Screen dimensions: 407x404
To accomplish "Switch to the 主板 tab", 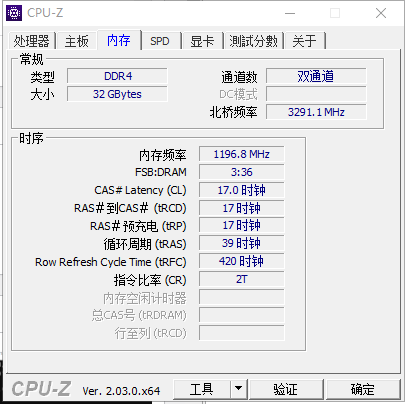I will [77, 41].
